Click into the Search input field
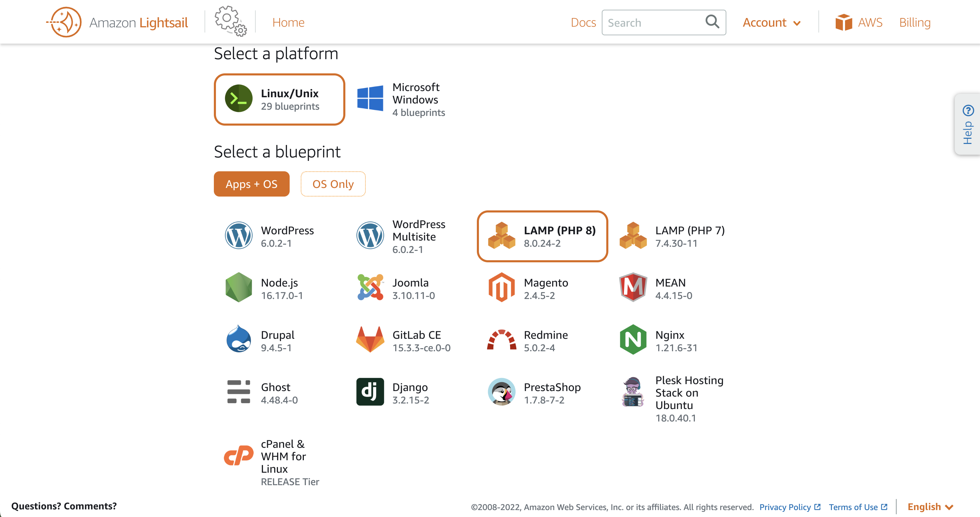Screen dimensions: 980x517 pos(663,22)
